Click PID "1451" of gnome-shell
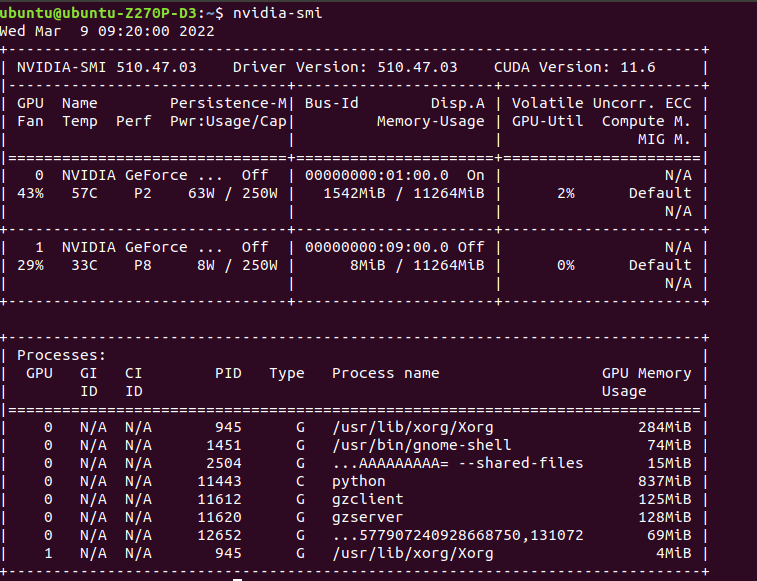This screenshot has width=757, height=581. click(x=224, y=445)
